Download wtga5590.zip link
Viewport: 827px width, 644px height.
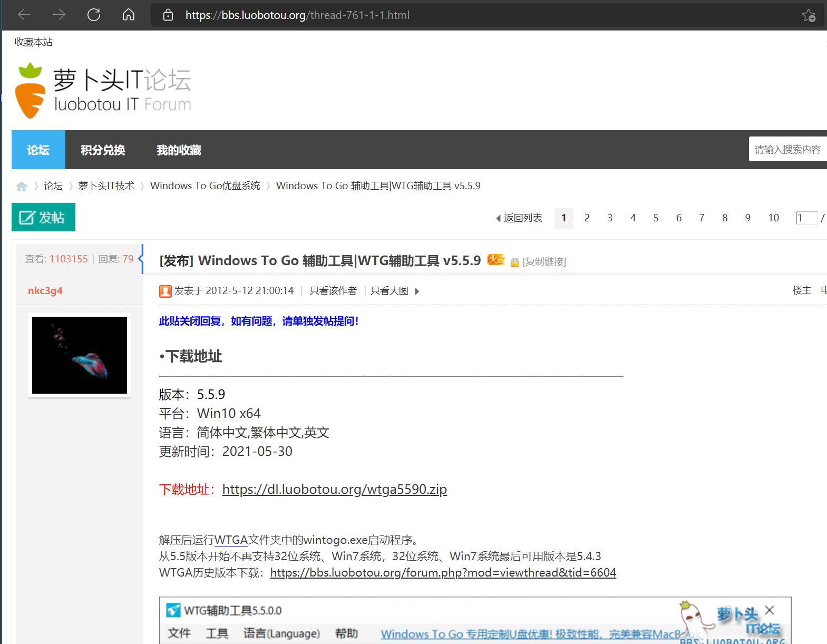coord(335,489)
